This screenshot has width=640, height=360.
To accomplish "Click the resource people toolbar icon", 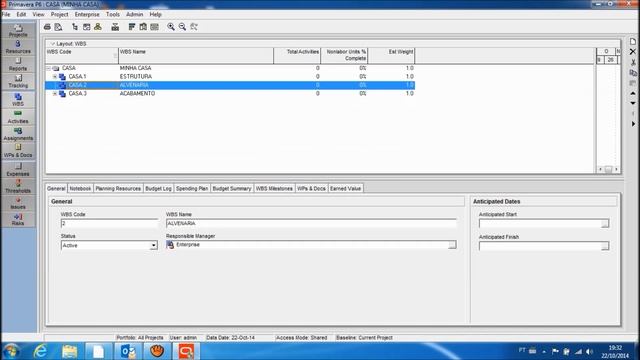I will (98, 27).
